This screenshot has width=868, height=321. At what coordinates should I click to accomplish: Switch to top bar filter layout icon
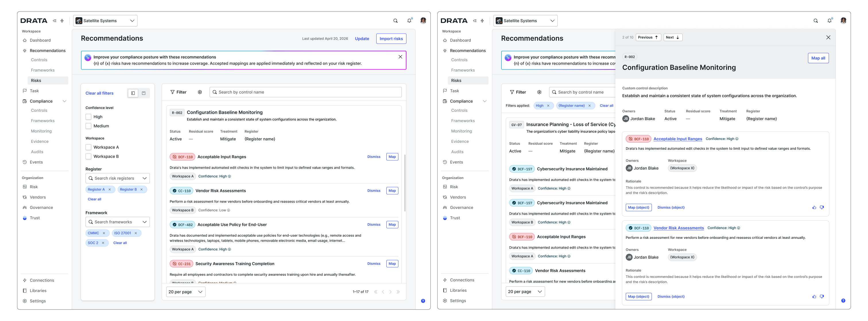point(144,93)
